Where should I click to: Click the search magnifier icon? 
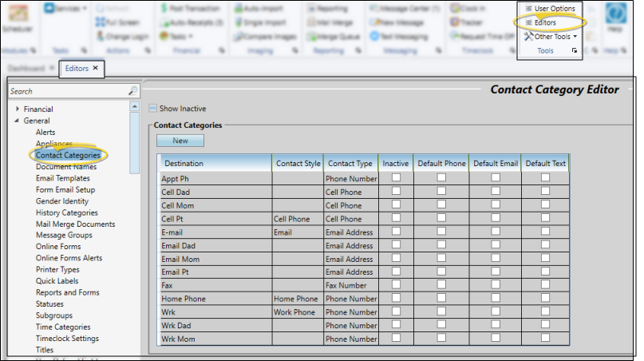point(132,91)
